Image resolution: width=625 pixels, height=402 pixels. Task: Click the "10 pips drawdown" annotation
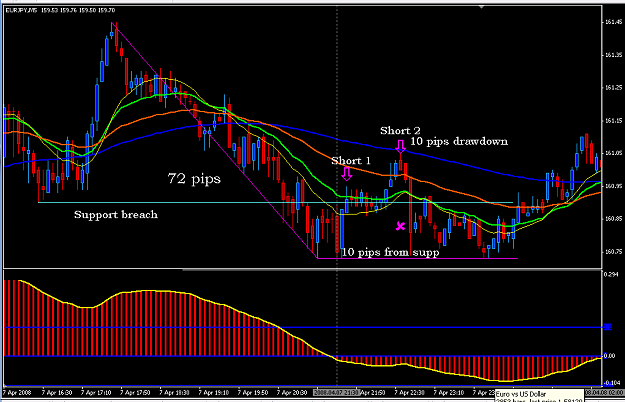pos(459,141)
